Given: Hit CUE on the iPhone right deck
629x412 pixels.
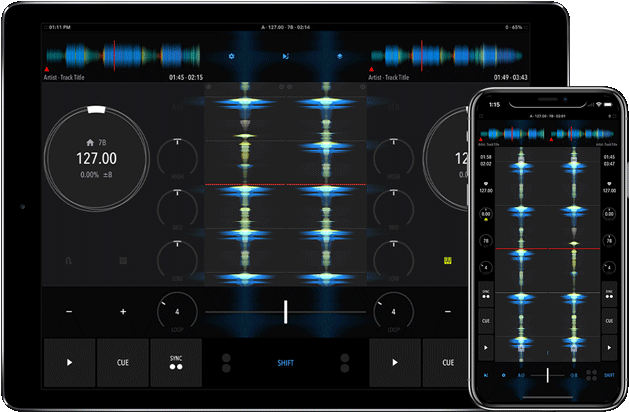Looking at the screenshot, I should [x=609, y=321].
